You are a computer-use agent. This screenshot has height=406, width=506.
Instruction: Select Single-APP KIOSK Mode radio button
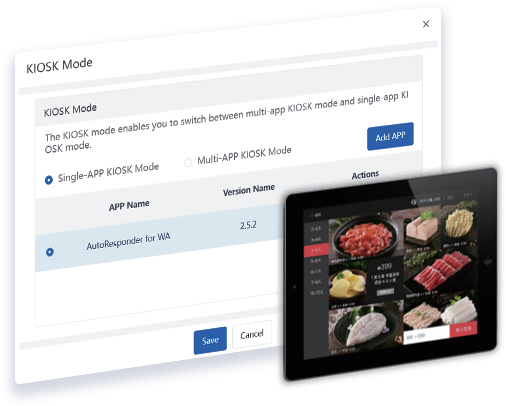pos(49,180)
